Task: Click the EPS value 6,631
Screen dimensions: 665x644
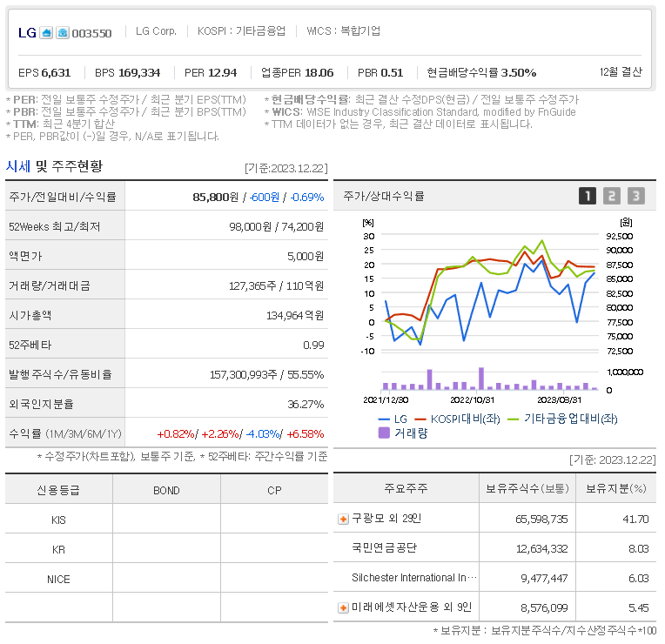Action: click(56, 73)
